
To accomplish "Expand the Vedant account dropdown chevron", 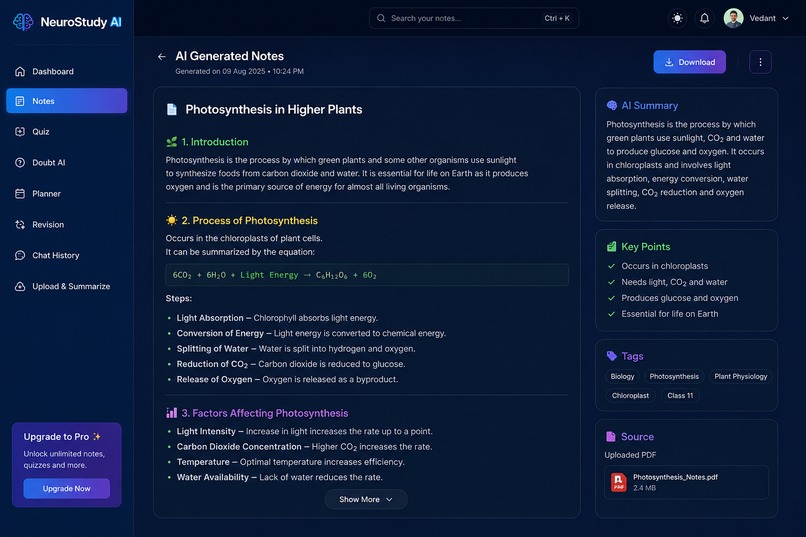I will [x=785, y=18].
